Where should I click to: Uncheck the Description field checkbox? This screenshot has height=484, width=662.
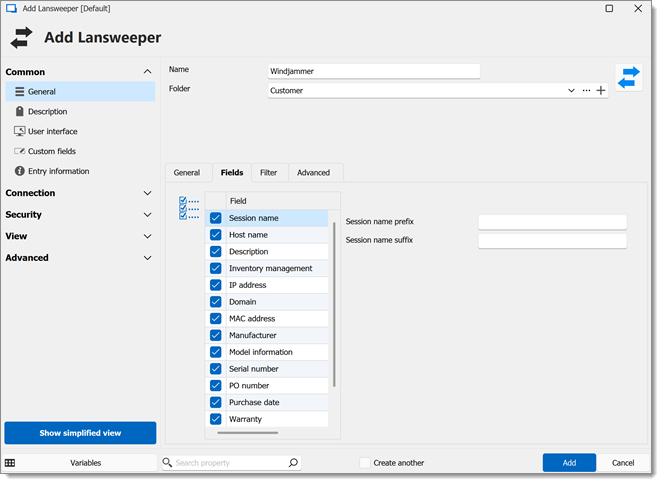click(216, 252)
